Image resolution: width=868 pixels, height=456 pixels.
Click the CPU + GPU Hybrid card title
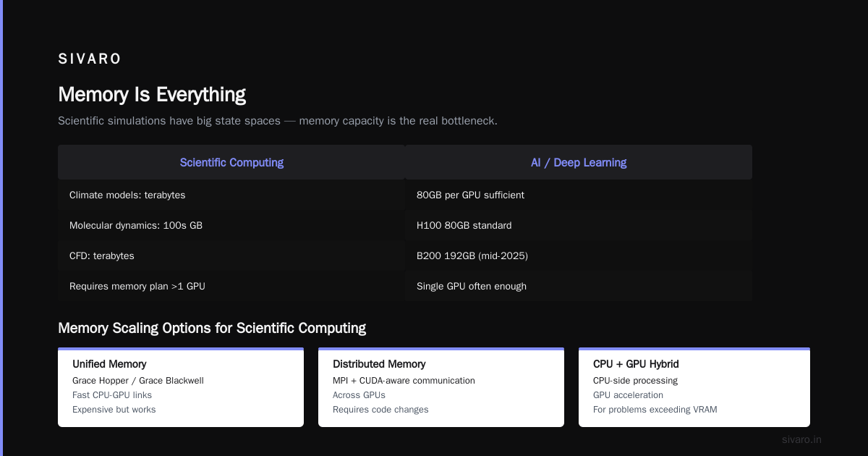636,364
